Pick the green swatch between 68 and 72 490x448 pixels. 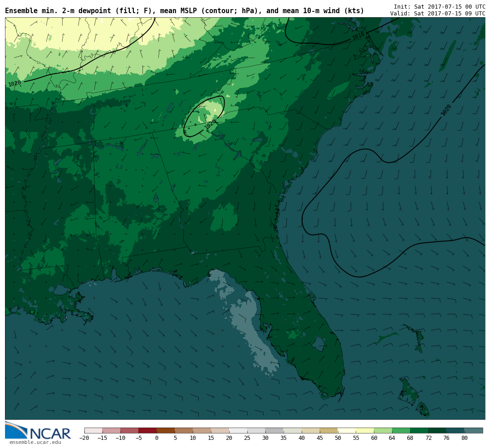click(x=420, y=430)
